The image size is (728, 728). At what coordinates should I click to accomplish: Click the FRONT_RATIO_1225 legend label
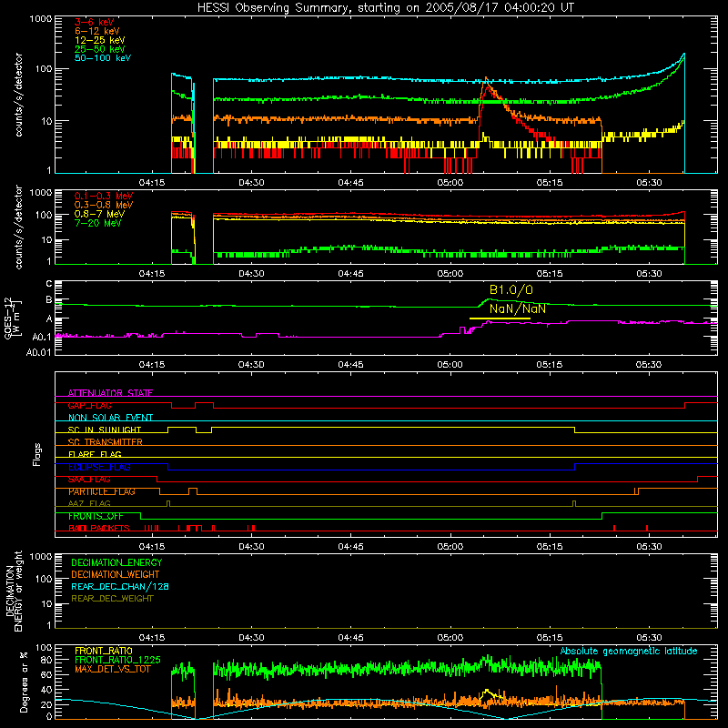tap(117, 660)
